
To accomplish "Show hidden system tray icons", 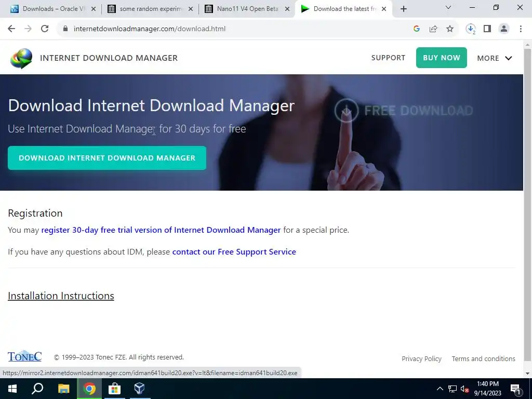I will click(x=440, y=389).
